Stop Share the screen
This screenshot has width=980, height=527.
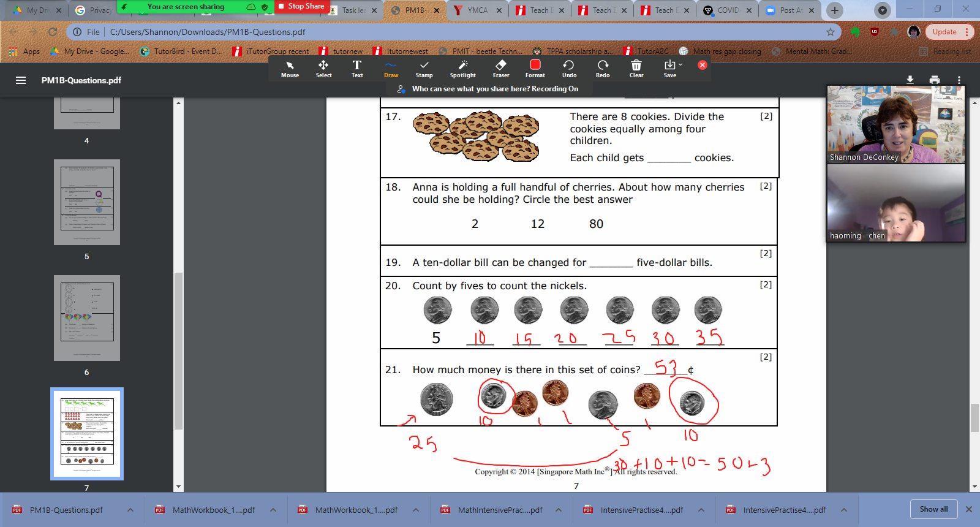click(302, 6)
